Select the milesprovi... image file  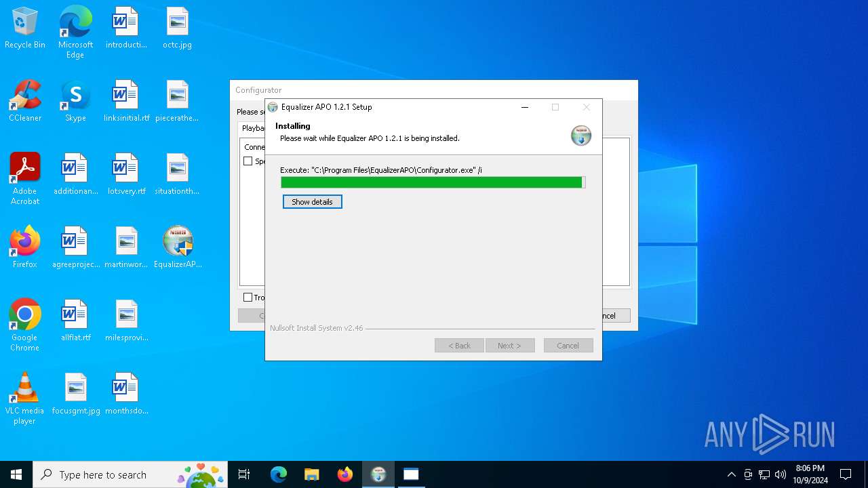pos(126,321)
